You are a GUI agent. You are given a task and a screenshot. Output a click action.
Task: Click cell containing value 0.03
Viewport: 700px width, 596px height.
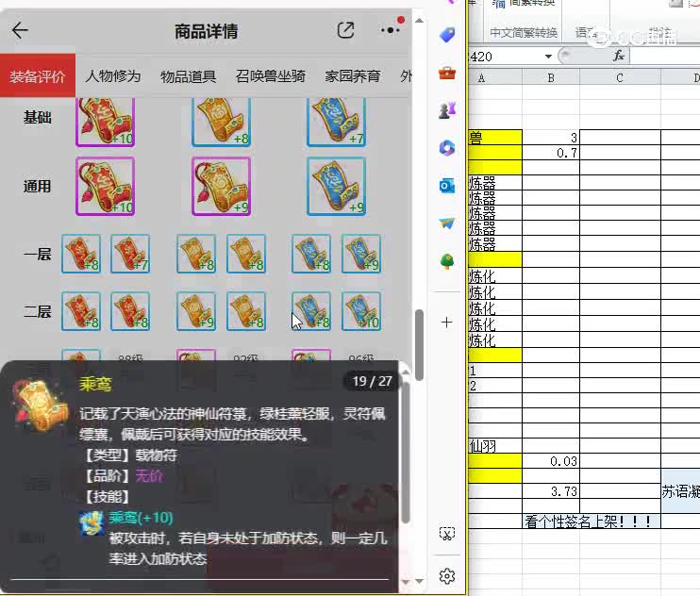pos(551,461)
